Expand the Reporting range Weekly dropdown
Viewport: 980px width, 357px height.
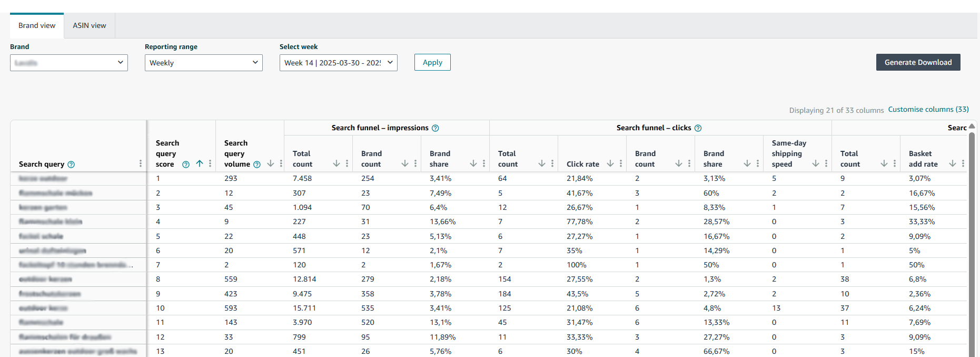pyautogui.click(x=204, y=63)
